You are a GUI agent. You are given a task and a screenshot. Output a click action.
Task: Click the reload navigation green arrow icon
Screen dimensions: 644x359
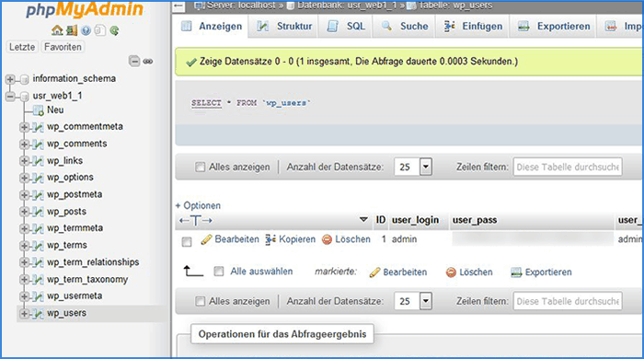click(115, 30)
